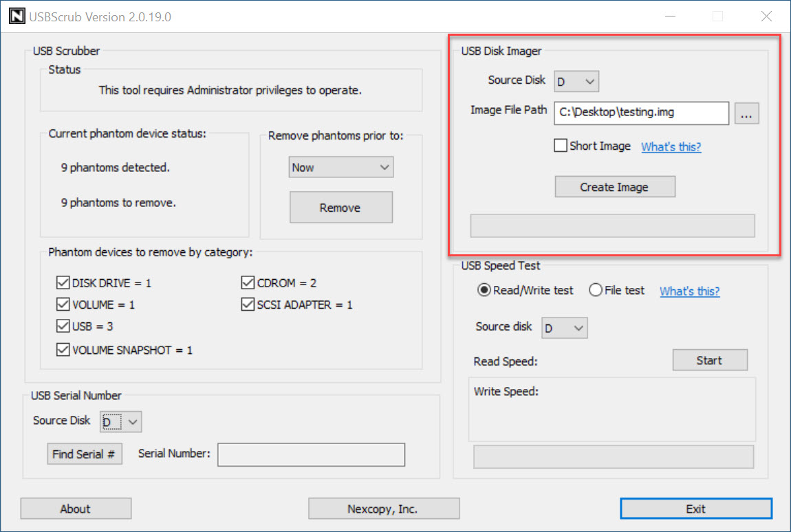Click the Image File Path input field
This screenshot has width=791, height=532.
coord(641,113)
